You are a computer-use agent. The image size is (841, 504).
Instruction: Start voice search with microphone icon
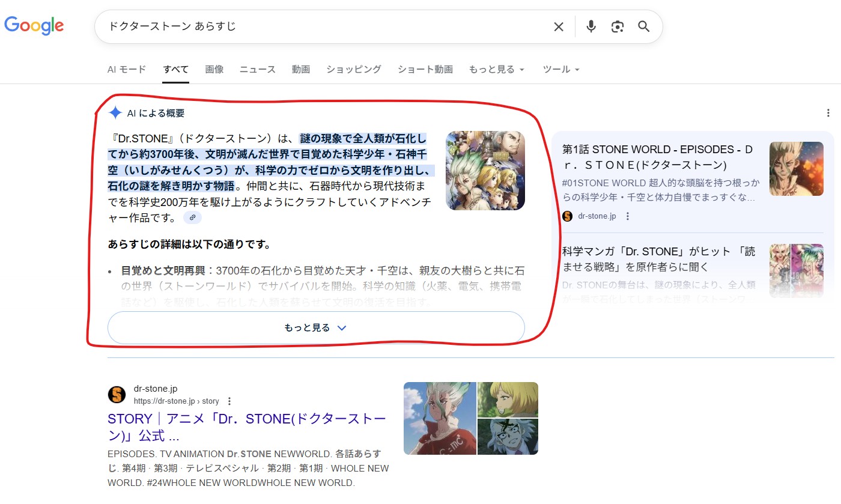pos(591,26)
